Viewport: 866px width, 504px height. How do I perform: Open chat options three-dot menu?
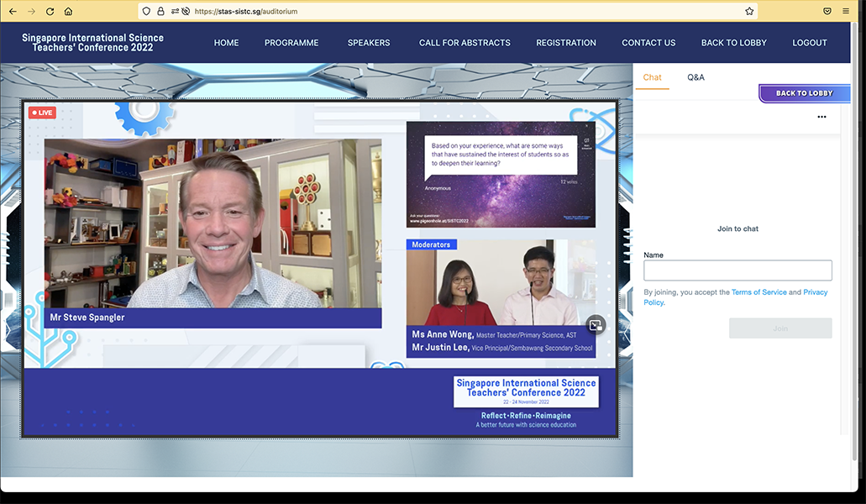(821, 117)
